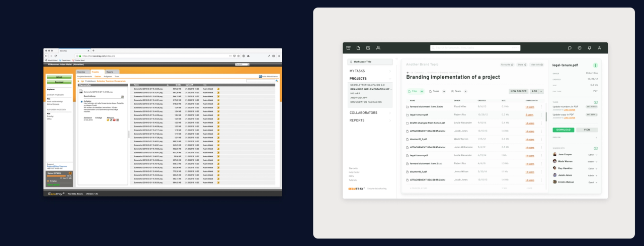The height and width of the screenshot is (246, 644).
Task: Open a new browser tab with the plus icon
Action: click(93, 50)
